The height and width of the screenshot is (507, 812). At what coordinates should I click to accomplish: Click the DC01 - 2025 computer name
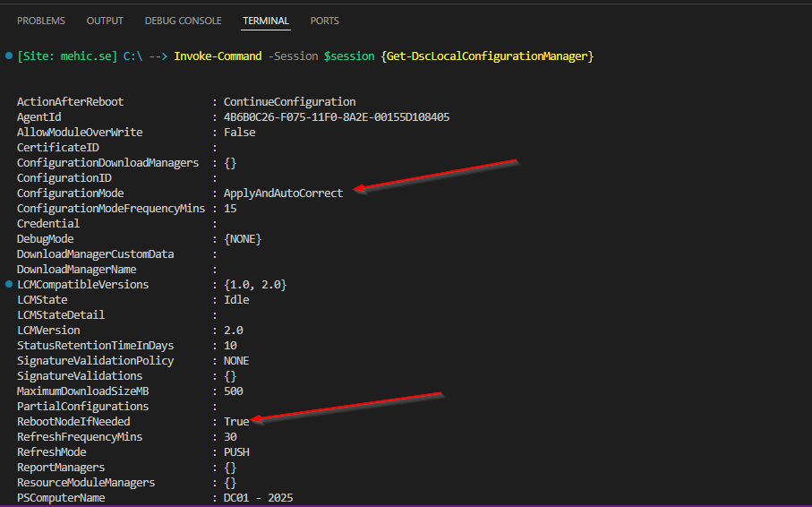point(258,498)
